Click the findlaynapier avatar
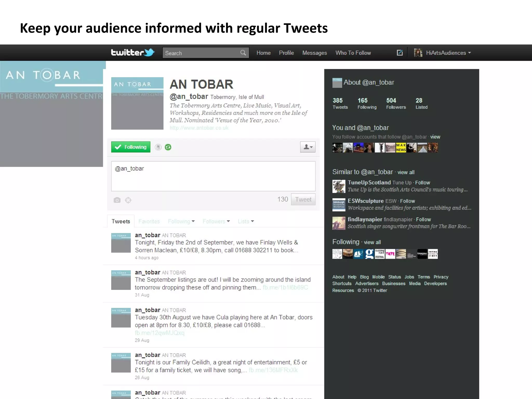 [x=339, y=223]
